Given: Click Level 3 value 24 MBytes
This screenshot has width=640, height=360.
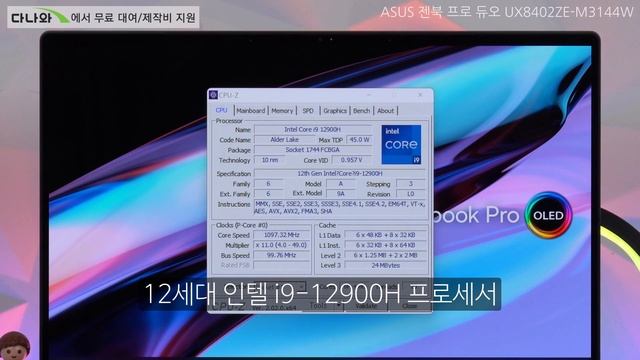Looking at the screenshot, I should pos(385,265).
